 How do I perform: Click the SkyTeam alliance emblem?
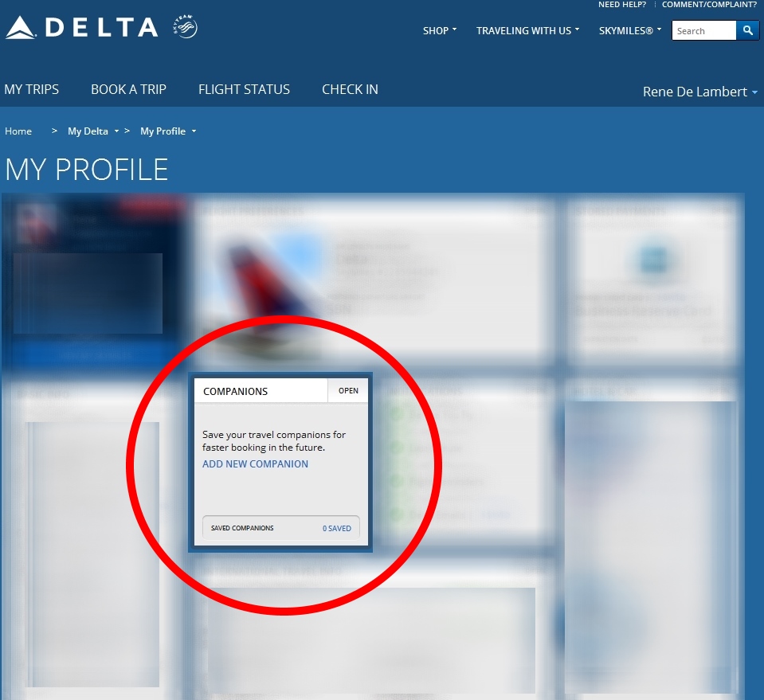tap(185, 27)
